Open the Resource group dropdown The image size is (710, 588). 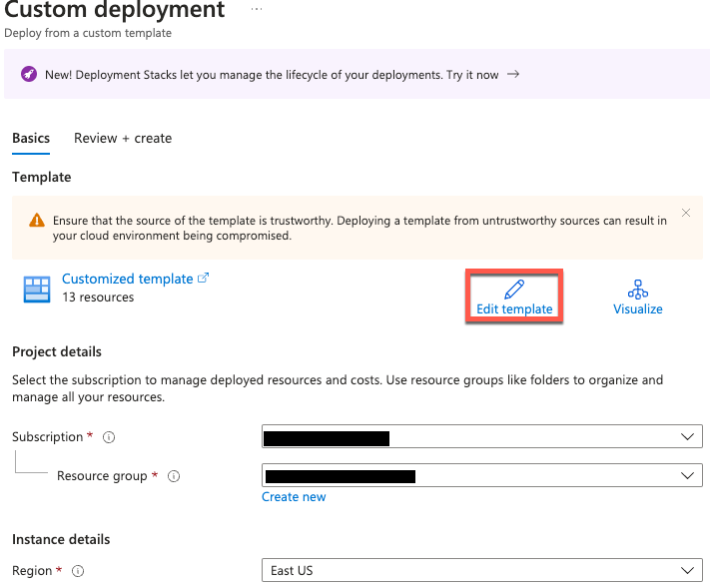[481, 476]
